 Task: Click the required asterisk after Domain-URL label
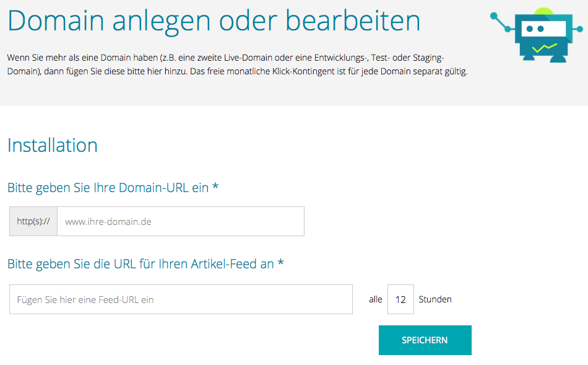click(x=215, y=187)
